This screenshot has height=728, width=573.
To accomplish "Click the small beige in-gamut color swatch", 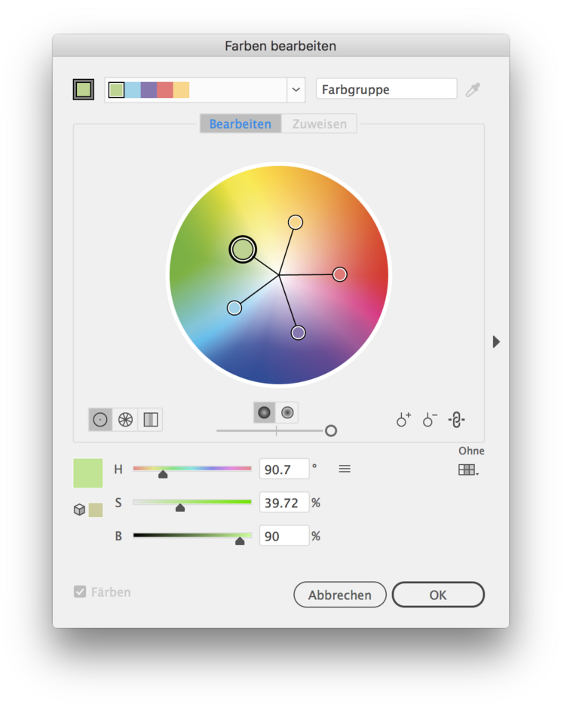I will click(96, 509).
